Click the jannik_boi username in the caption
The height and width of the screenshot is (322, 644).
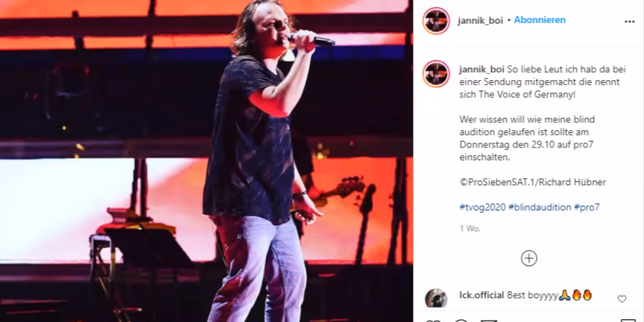pyautogui.click(x=482, y=69)
